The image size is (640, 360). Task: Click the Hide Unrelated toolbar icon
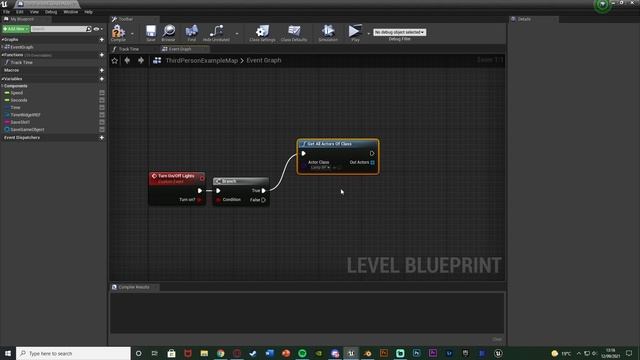click(216, 32)
